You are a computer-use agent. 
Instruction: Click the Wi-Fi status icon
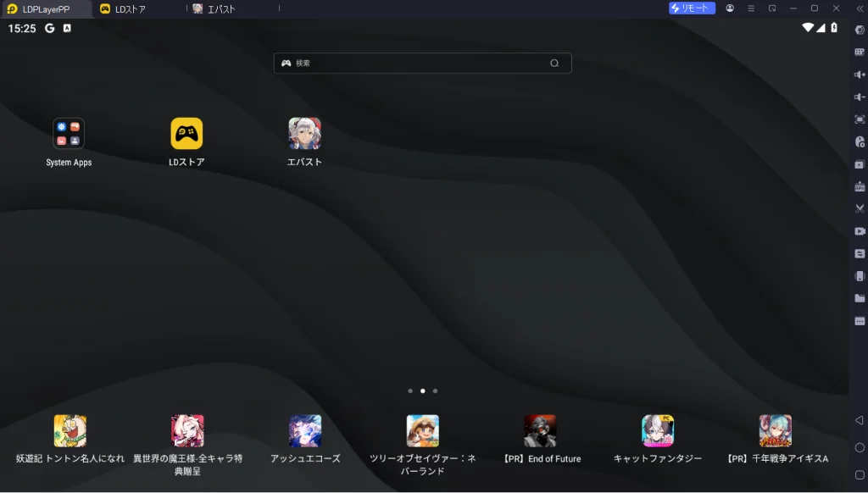tap(808, 28)
